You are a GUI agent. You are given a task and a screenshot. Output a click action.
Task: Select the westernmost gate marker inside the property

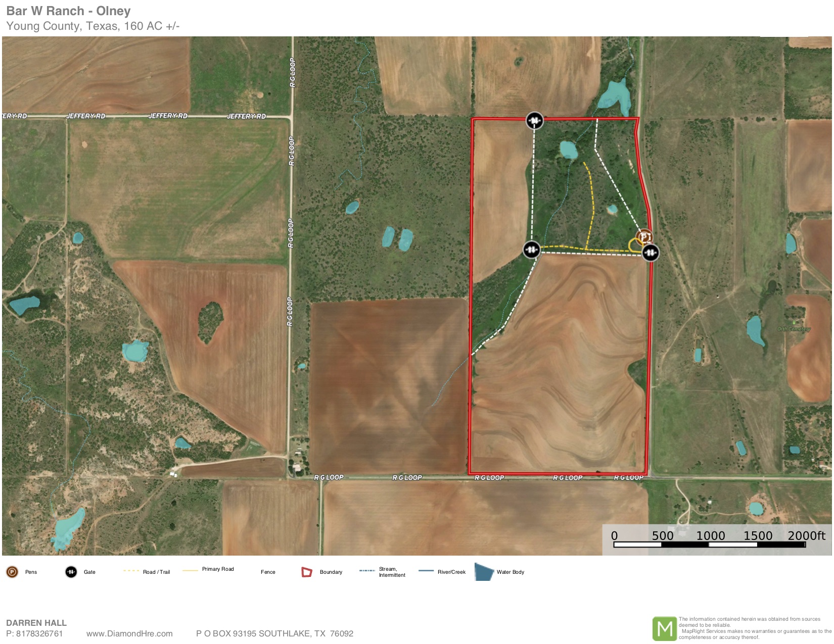coord(531,250)
